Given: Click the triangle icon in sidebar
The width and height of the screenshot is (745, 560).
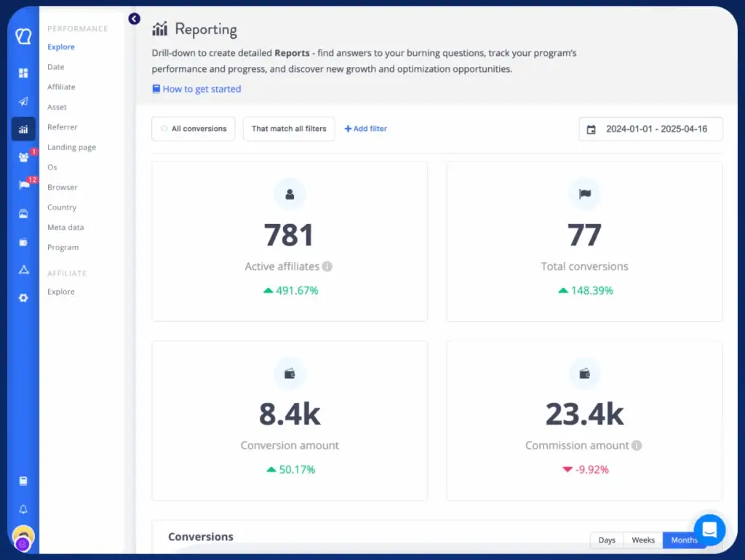Looking at the screenshot, I should point(23,270).
